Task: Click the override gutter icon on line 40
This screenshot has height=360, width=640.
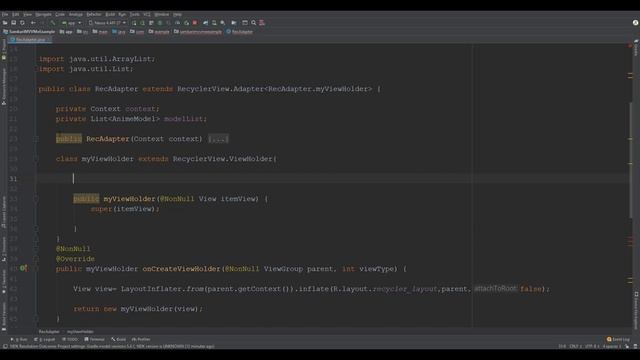Action: (24, 268)
